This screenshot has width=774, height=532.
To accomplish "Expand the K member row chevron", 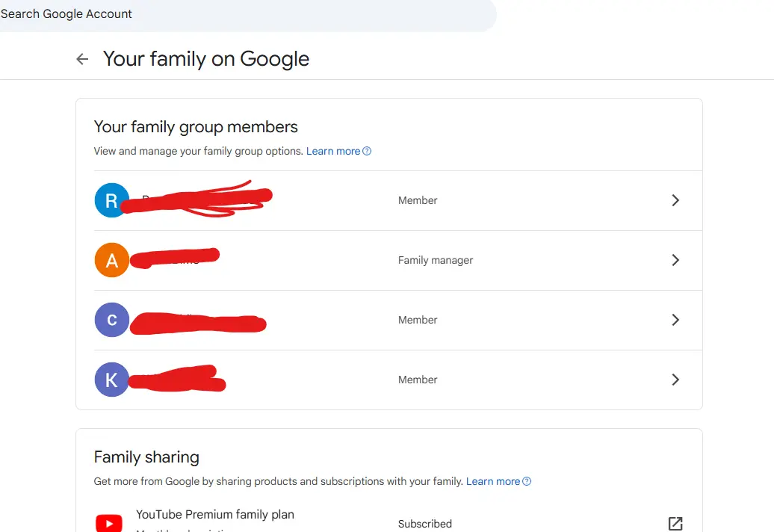I will tap(675, 380).
